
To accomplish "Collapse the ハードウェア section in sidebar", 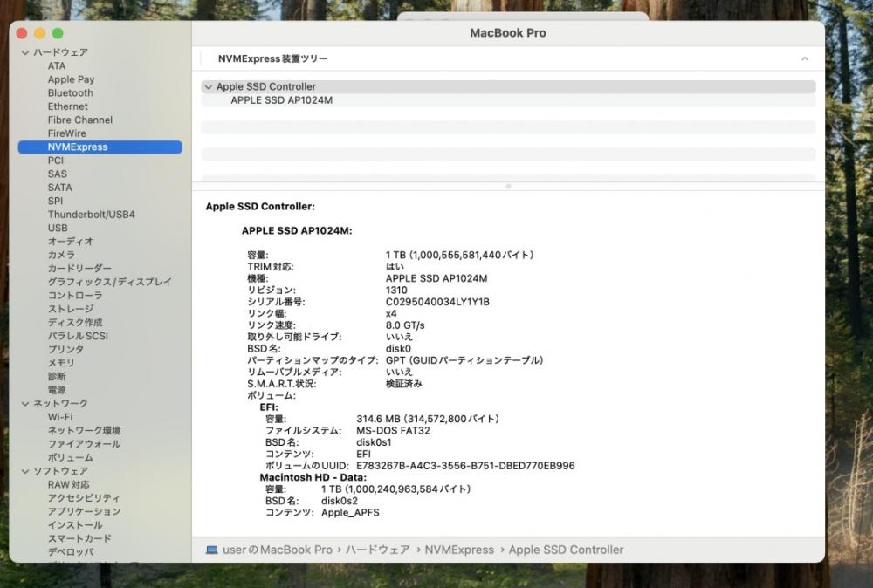I will coord(25,52).
